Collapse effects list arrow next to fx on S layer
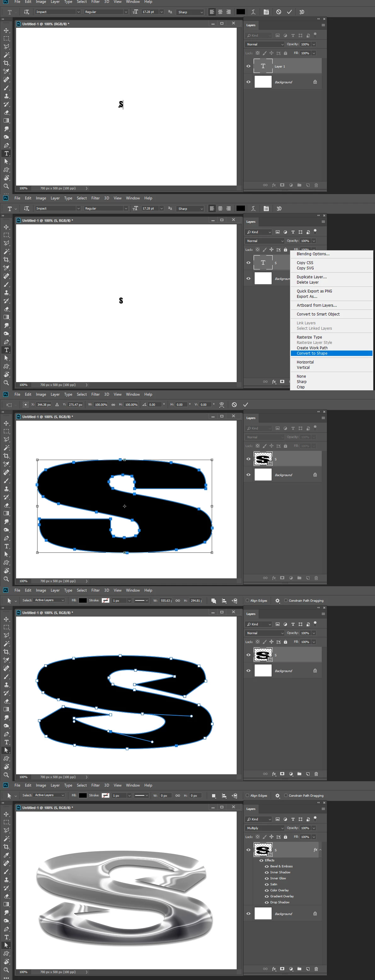 [x=320, y=850]
